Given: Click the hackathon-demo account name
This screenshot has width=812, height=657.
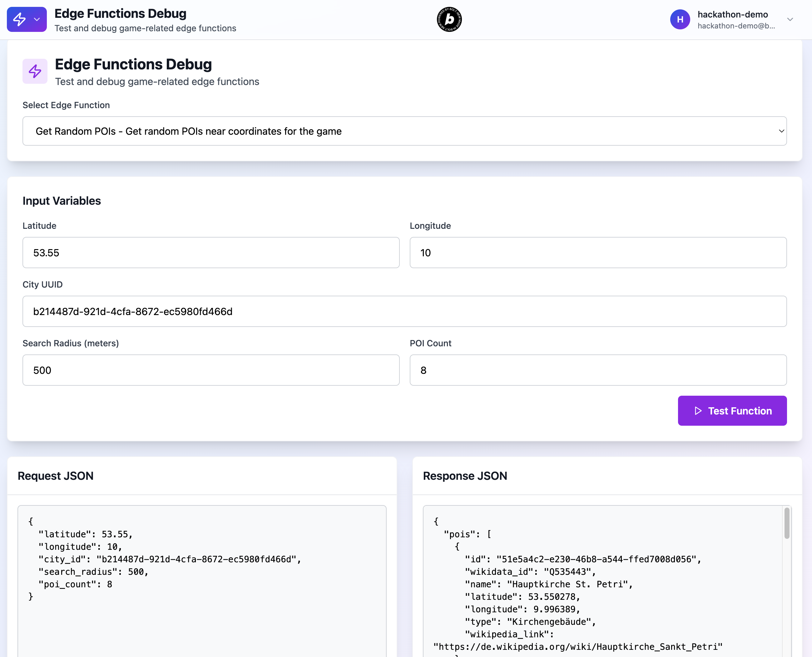Looking at the screenshot, I should [732, 14].
